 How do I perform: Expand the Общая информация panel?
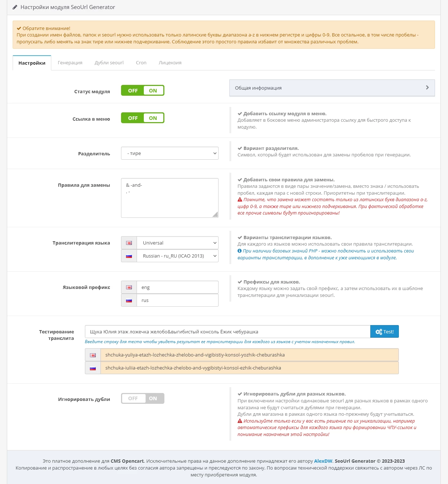(x=332, y=88)
